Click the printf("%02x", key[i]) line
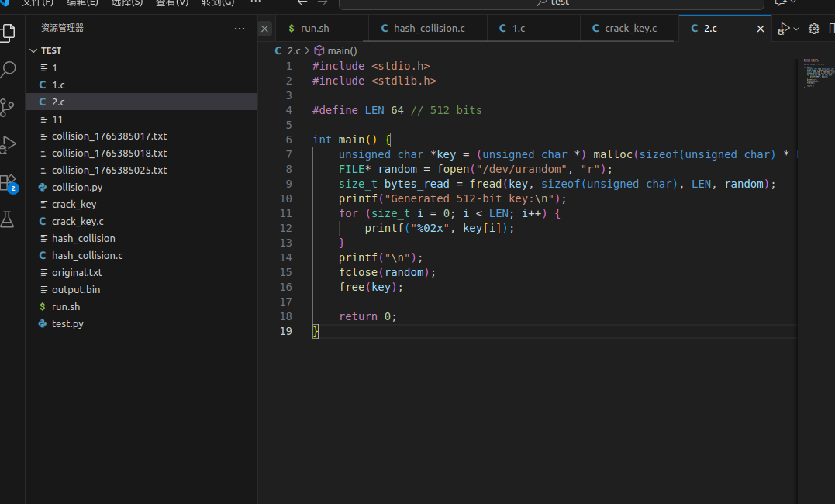 440,228
